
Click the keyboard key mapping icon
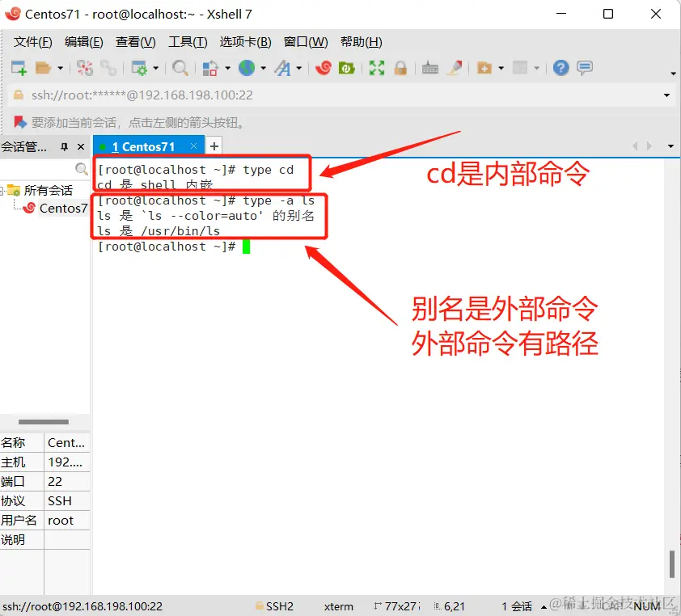(x=430, y=68)
